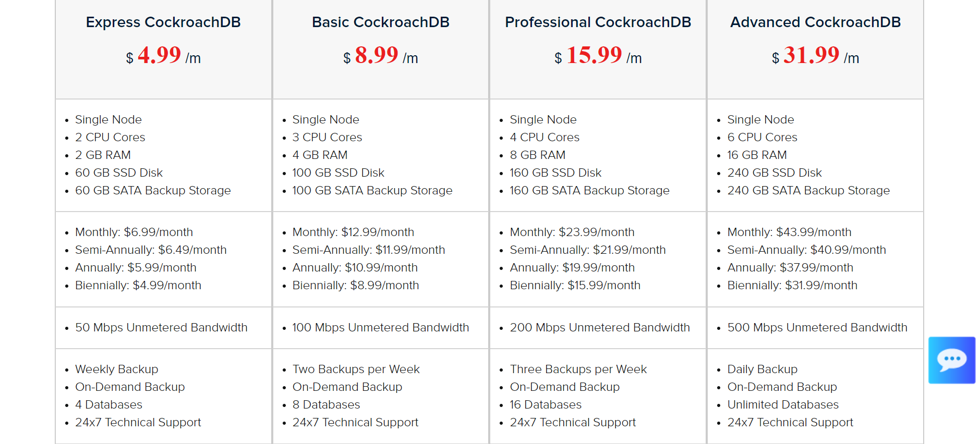Click the red 15.99 price
980x444 pixels.
click(x=594, y=55)
